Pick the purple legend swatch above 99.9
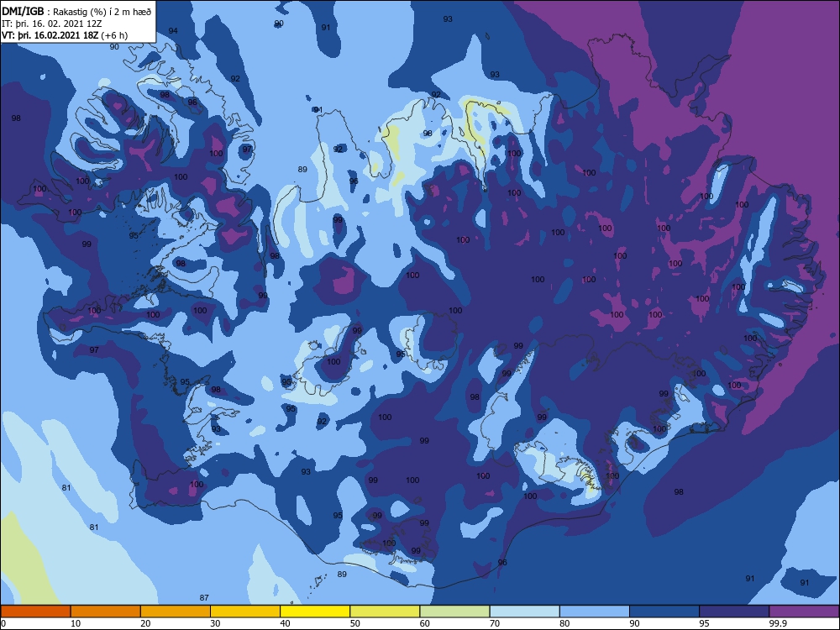 pos(804,612)
